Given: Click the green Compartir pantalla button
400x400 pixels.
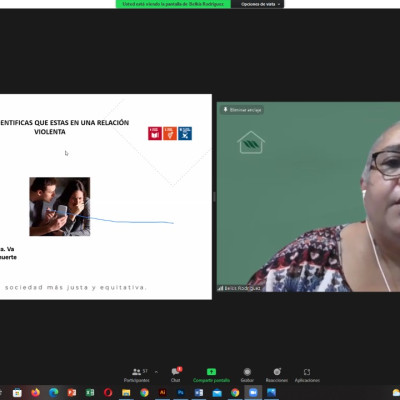Looking at the screenshot, I should coord(211,375).
